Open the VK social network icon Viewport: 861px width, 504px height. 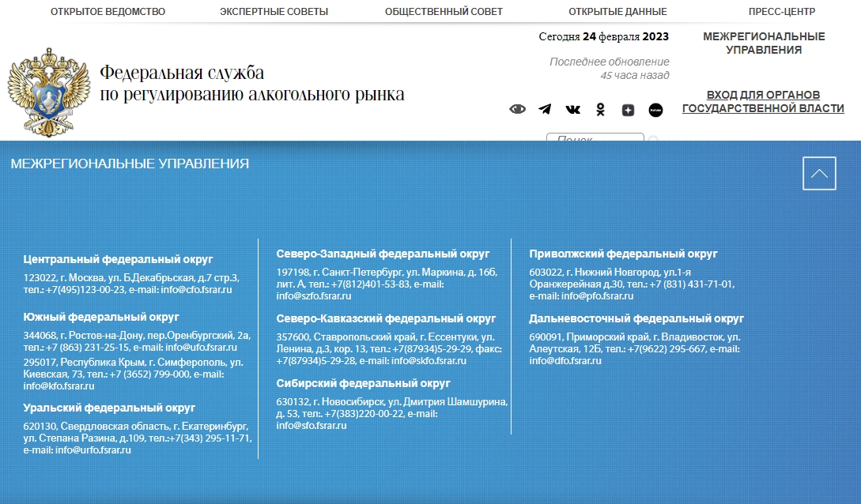coord(572,110)
